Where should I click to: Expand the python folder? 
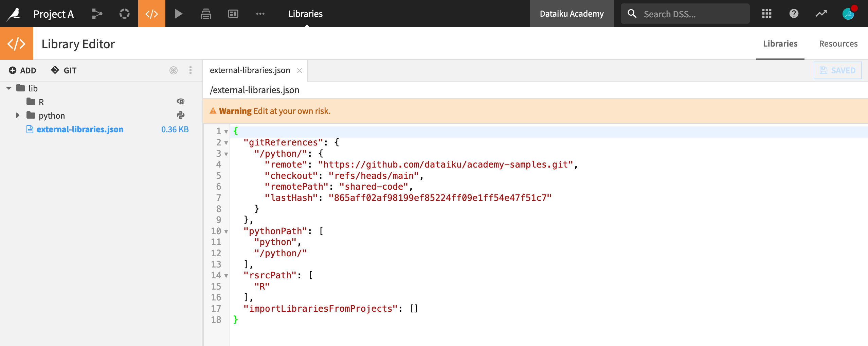pyautogui.click(x=17, y=115)
